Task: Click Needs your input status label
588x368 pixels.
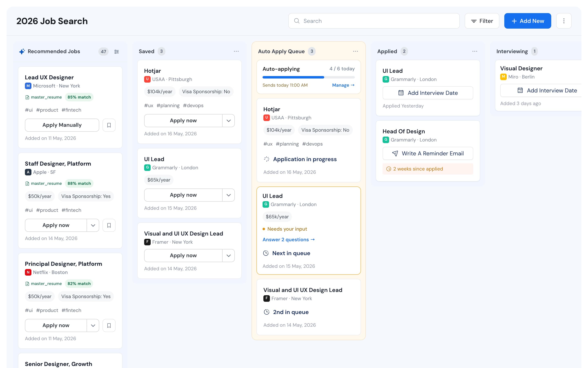Action: click(x=287, y=229)
